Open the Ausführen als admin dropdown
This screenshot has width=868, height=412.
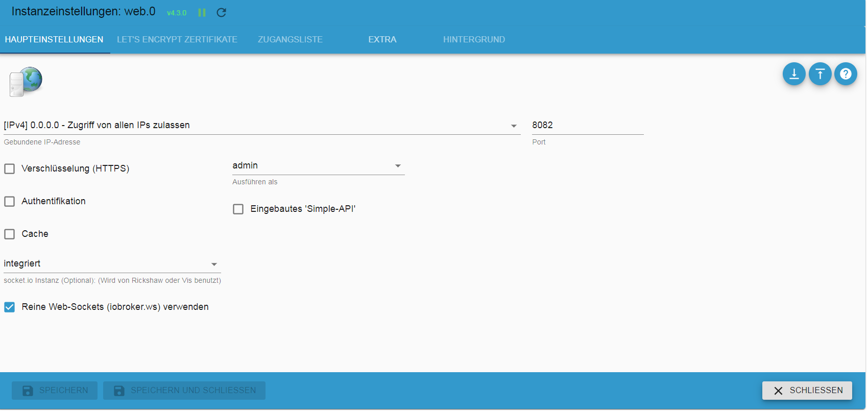(318, 166)
